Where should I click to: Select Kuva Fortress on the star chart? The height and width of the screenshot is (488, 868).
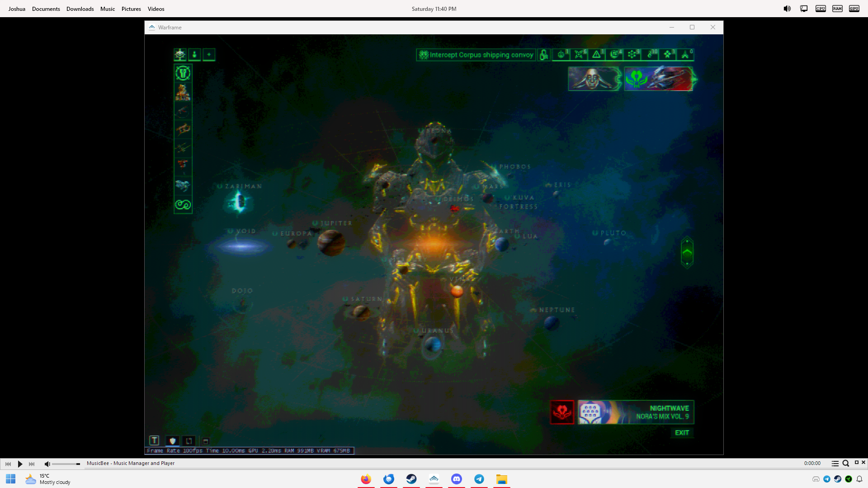(x=519, y=202)
